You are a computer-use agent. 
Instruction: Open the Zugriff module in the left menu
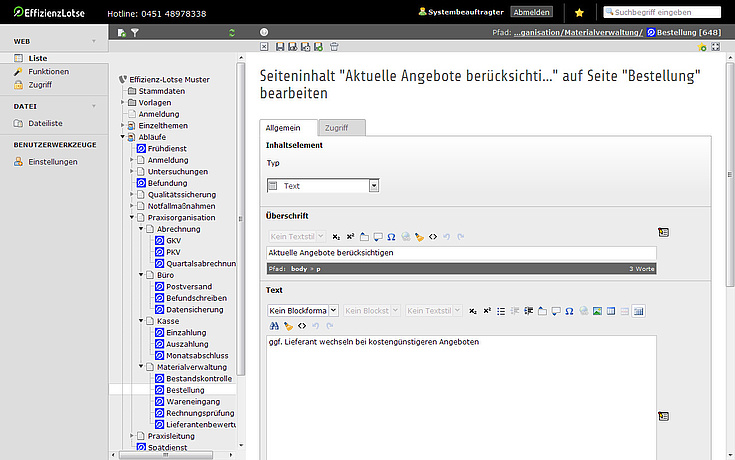point(40,85)
